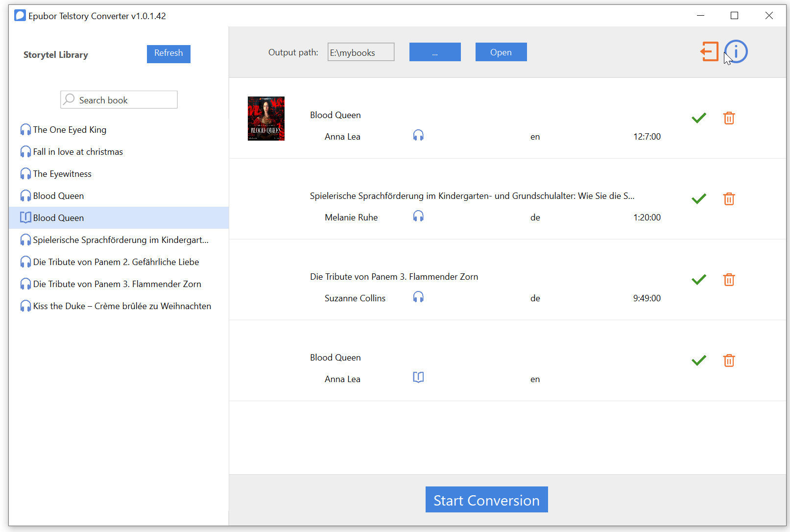The image size is (790, 532).
Task: Click headphone icon of The One Eyed King
Action: [25, 129]
